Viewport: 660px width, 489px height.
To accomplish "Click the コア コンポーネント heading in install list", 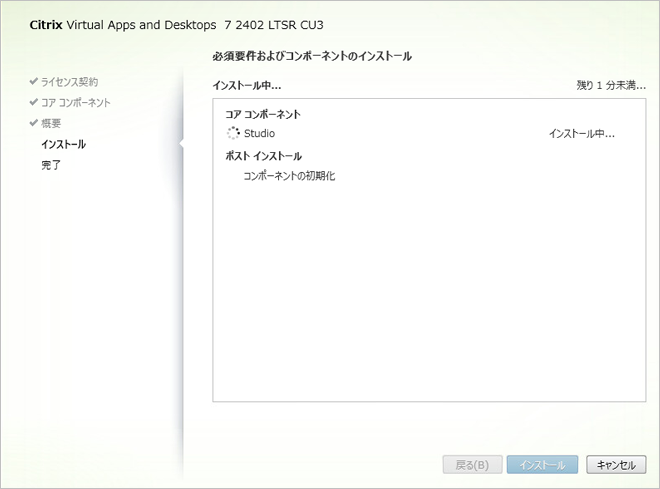I will (263, 114).
